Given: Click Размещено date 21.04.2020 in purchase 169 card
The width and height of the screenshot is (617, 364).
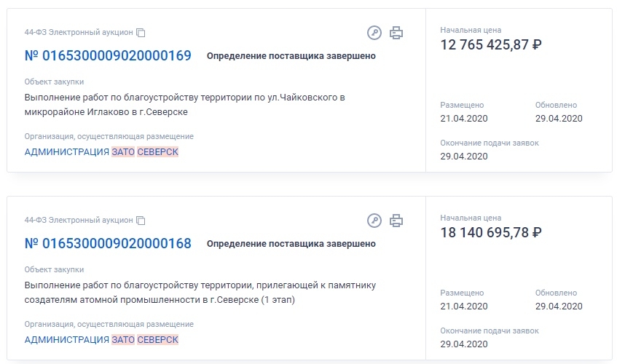Looking at the screenshot, I should point(464,119).
